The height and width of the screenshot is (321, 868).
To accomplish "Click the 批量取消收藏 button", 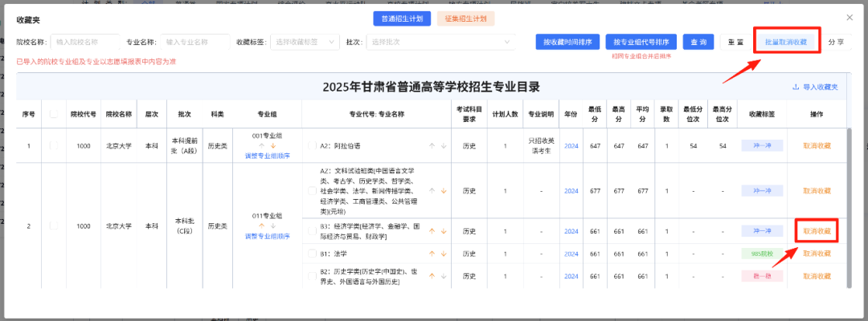I will [x=787, y=42].
